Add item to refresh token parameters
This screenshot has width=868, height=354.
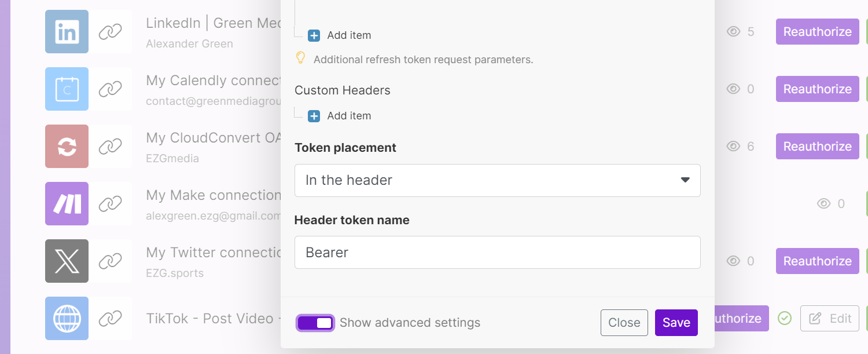point(340,35)
